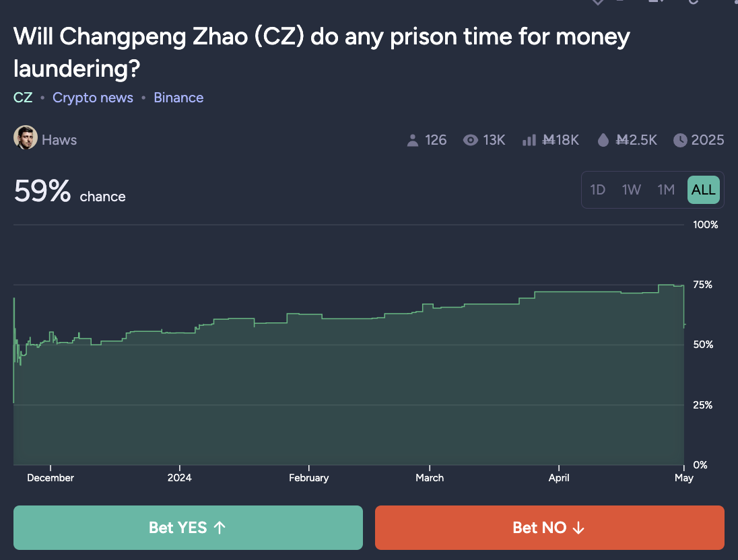Switch chart range to 1W
738x560 pixels.
tap(632, 190)
